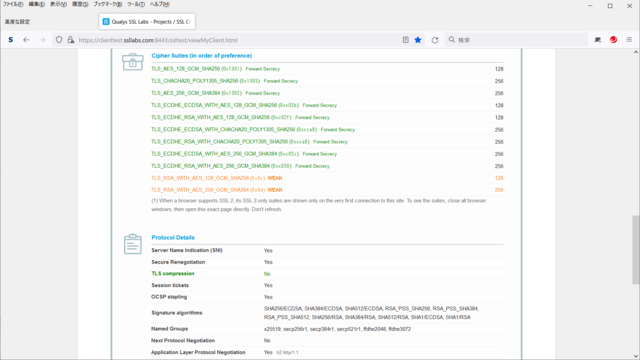Click the green TLS compression label
The height and width of the screenshot is (360, 640).
point(173,273)
